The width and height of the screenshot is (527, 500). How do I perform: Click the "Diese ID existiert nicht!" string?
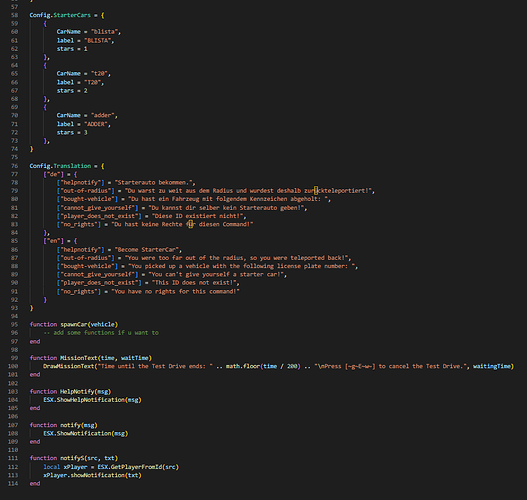pos(197,216)
